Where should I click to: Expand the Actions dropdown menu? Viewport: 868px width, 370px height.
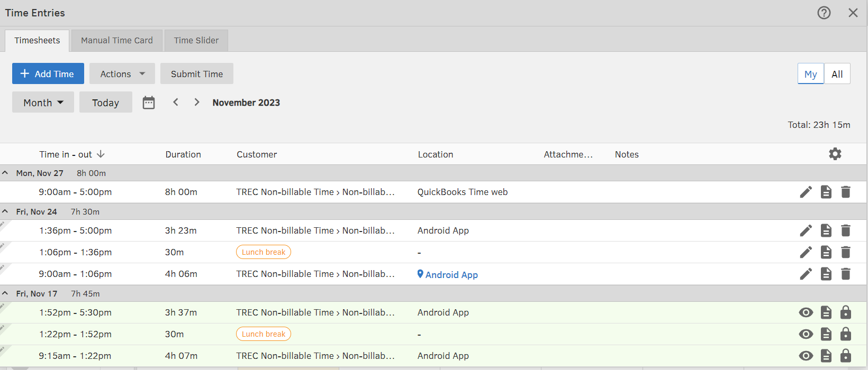coord(122,74)
